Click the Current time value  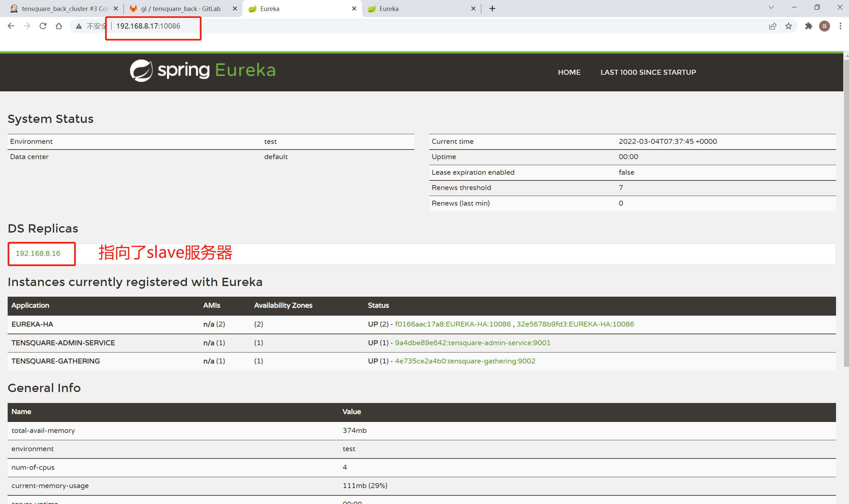tap(667, 141)
